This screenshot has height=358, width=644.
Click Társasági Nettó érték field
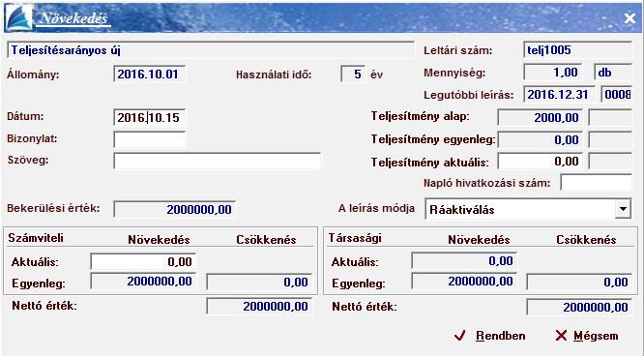tap(579, 307)
